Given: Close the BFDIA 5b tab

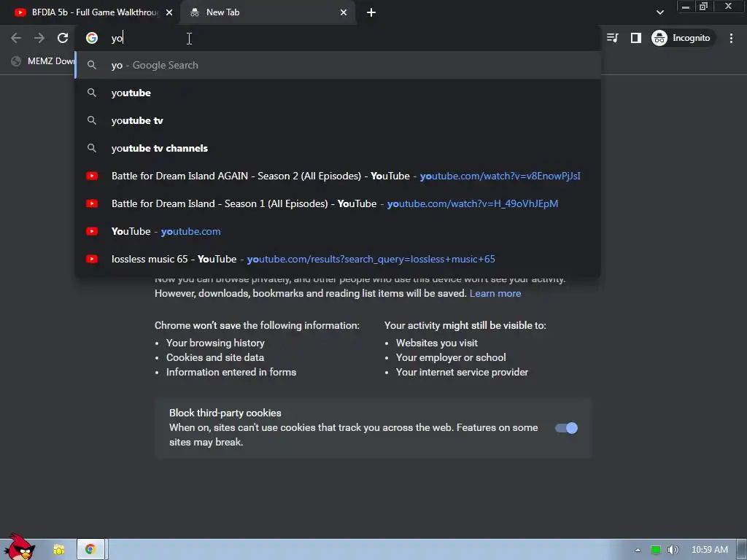Looking at the screenshot, I should coord(169,12).
